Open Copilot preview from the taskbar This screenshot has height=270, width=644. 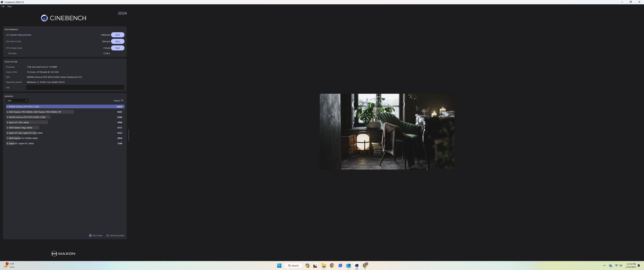[x=307, y=265]
